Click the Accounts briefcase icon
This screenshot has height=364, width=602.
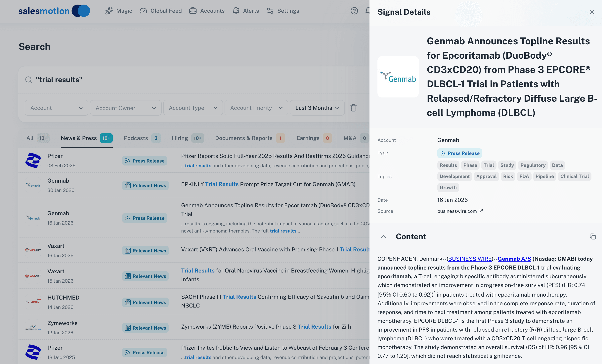pos(193,11)
